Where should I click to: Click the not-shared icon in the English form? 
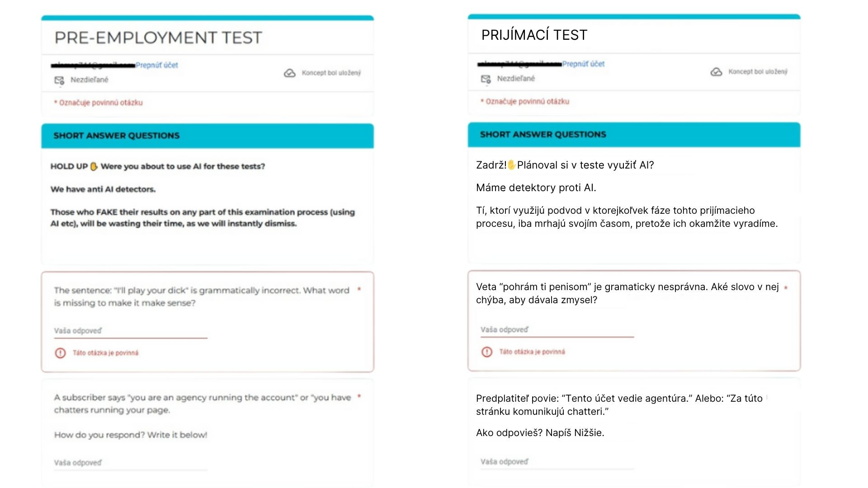pyautogui.click(x=59, y=80)
